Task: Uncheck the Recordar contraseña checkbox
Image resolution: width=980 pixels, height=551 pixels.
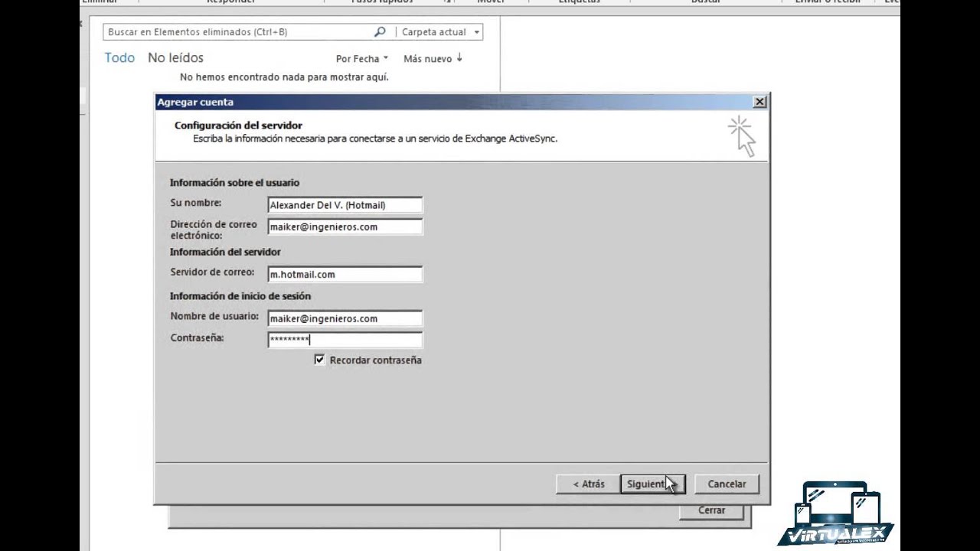Action: (320, 360)
